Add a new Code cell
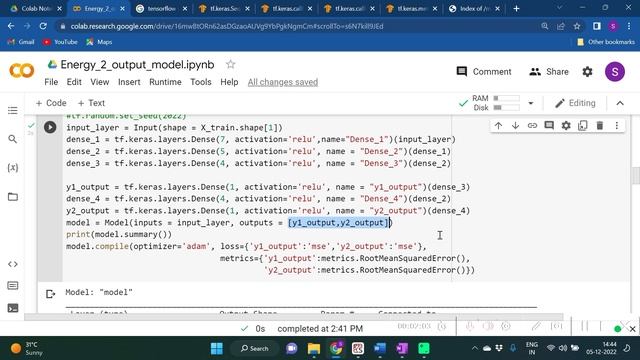Screen dimensions: 640x360 tap(51, 103)
